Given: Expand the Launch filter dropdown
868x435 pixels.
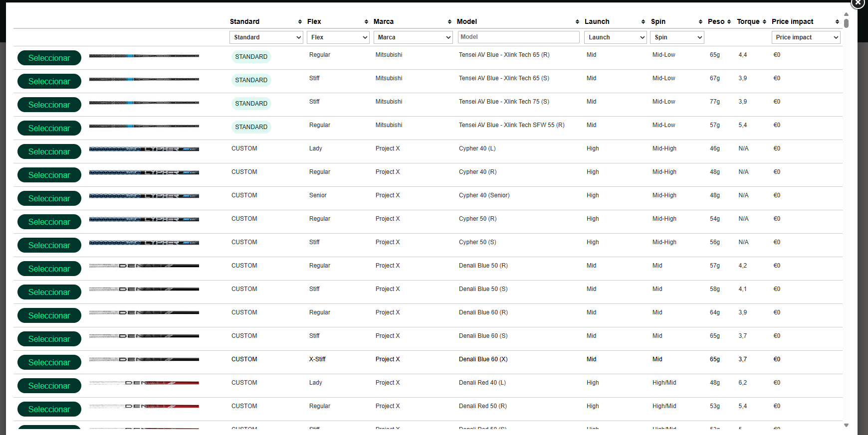Looking at the screenshot, I should click(615, 37).
